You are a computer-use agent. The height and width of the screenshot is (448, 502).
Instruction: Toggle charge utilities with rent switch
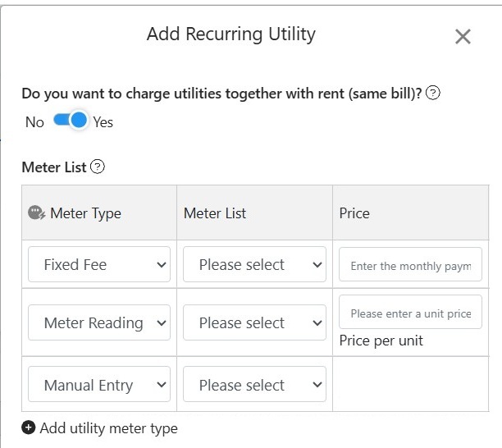[x=71, y=121]
